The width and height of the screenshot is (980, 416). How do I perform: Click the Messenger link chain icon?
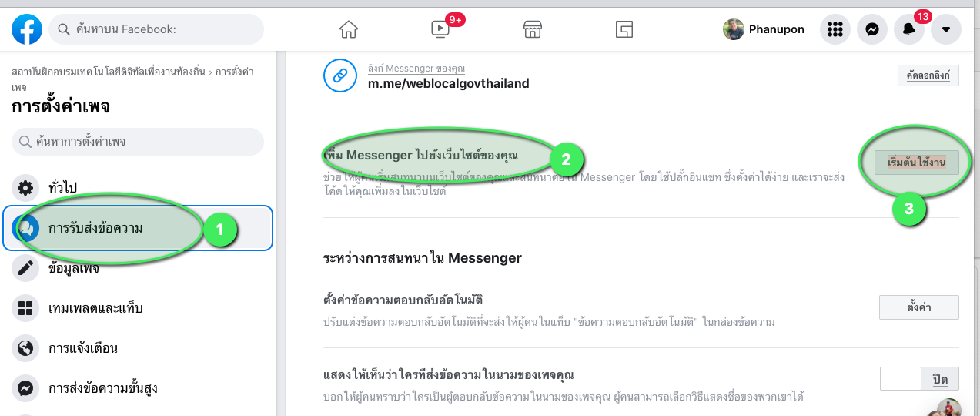pos(339,75)
